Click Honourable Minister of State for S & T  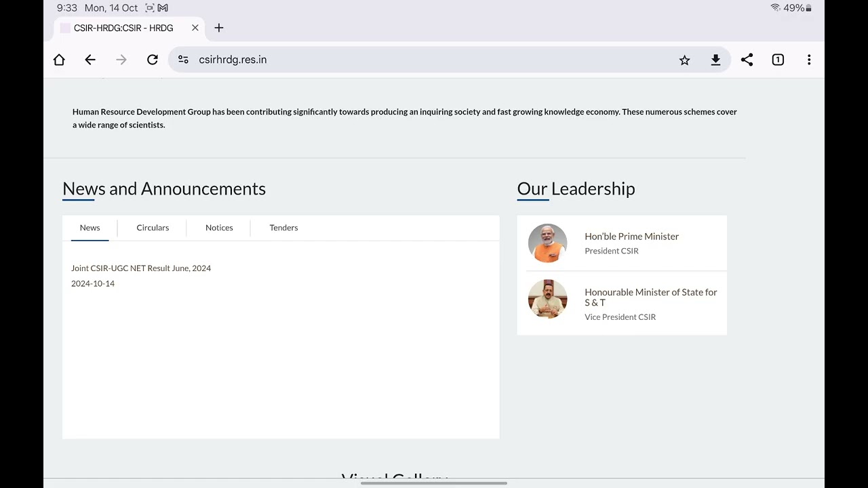pos(651,297)
